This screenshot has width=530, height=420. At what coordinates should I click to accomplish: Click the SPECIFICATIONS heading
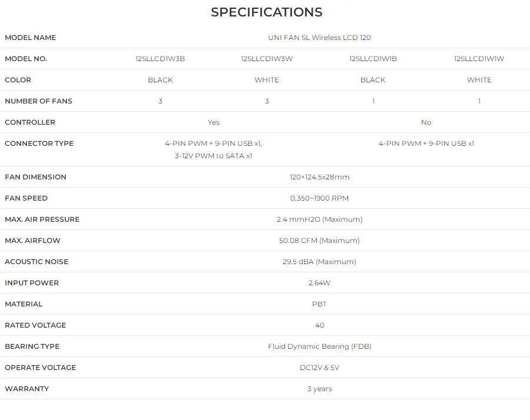coord(266,12)
